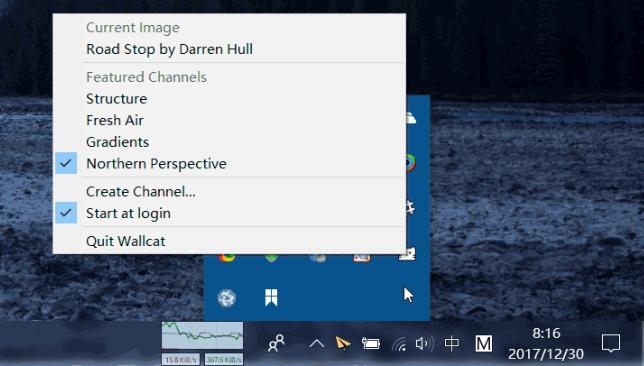Viewport: 644px width, 366px height.
Task: Open the spiral-shaped tray icon
Action: 226,298
